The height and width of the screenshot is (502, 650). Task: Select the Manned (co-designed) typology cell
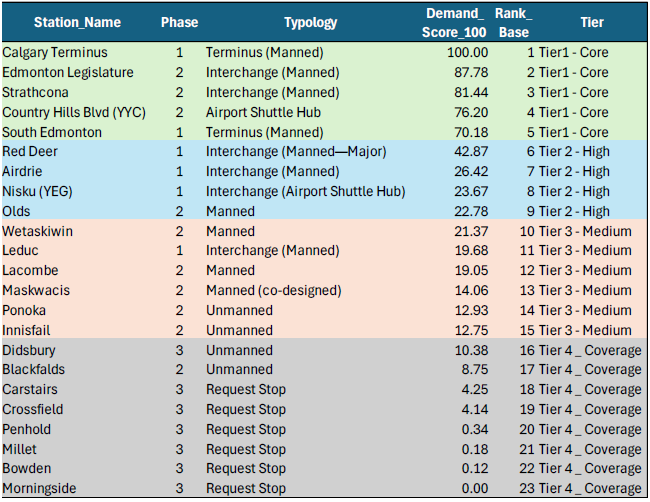[x=273, y=290]
